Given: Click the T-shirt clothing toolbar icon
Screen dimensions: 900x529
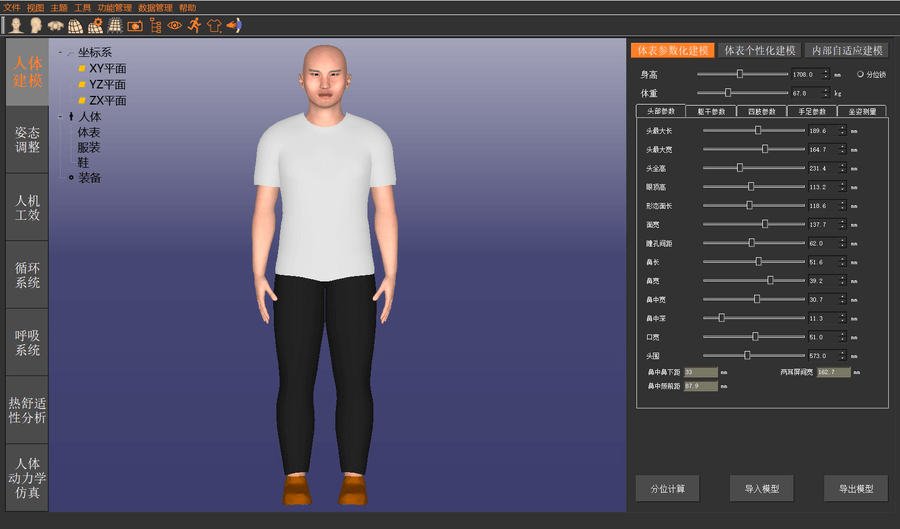Looking at the screenshot, I should click(214, 25).
